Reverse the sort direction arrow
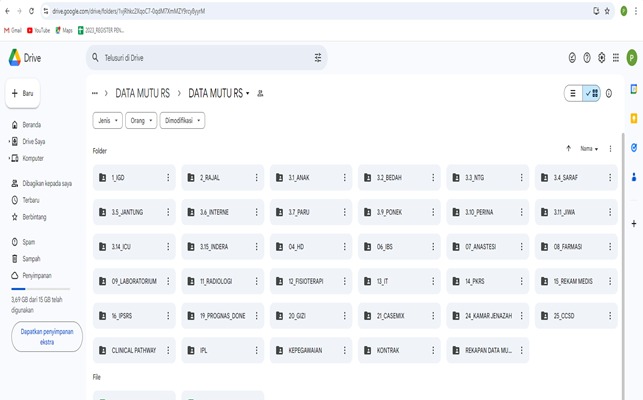This screenshot has height=400, width=643. tap(569, 149)
